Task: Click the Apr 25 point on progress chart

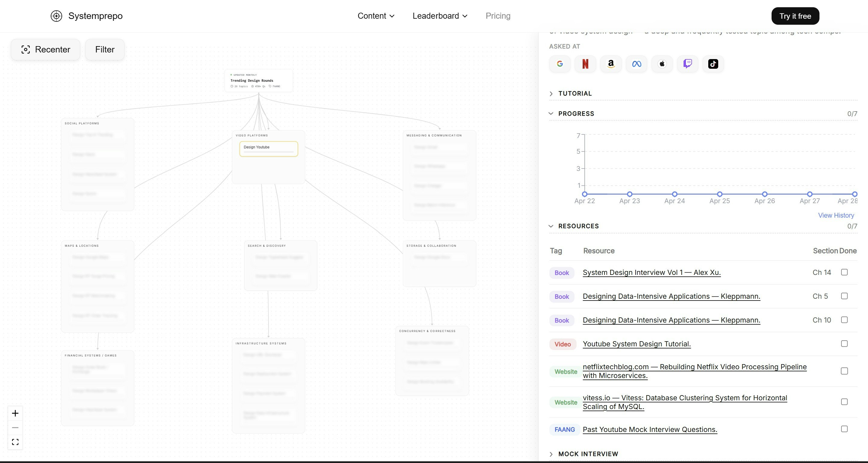Action: coord(719,194)
